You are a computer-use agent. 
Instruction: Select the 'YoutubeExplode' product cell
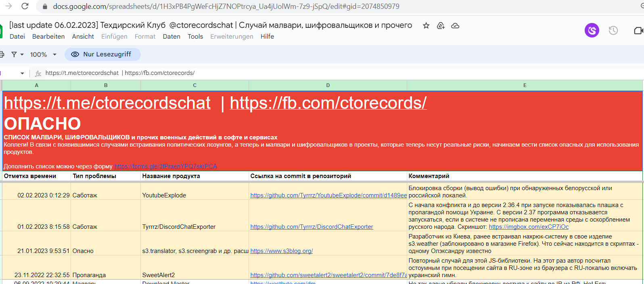(x=194, y=191)
